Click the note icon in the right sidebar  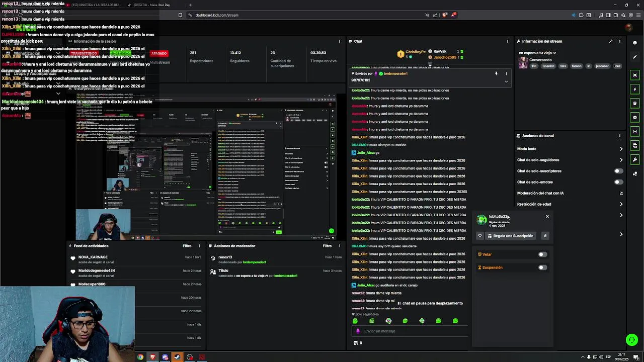635,103
